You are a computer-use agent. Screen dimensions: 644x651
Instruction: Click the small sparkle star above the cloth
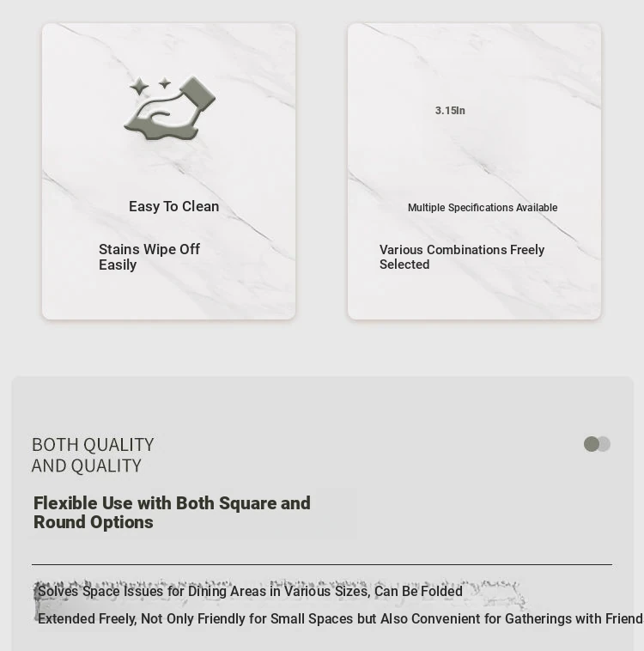point(165,83)
